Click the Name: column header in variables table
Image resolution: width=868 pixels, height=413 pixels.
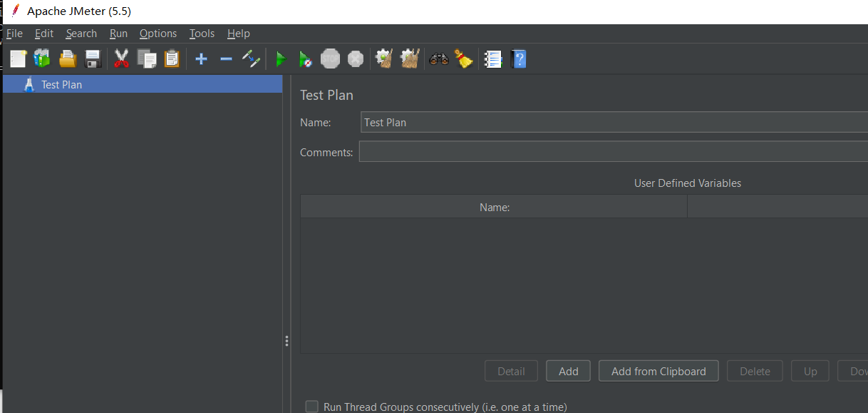494,207
